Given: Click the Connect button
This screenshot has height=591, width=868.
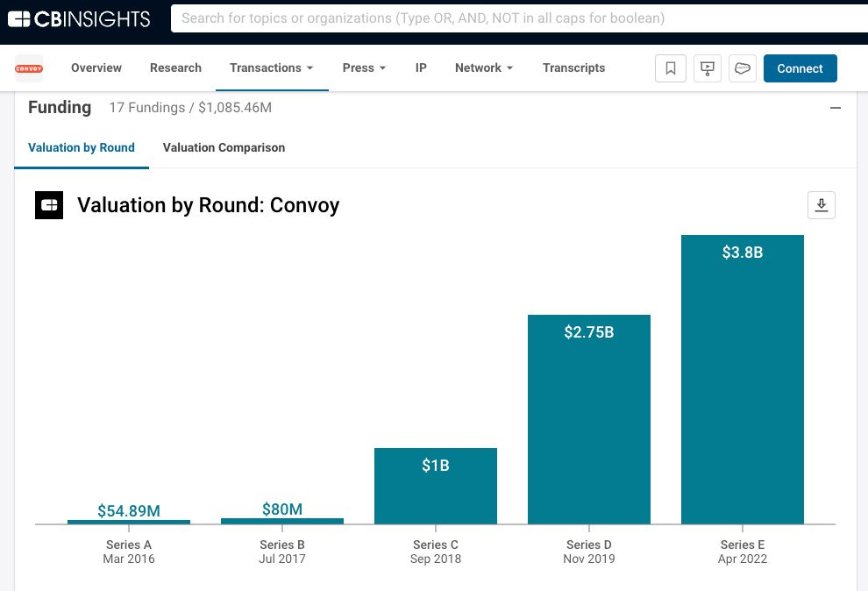Looking at the screenshot, I should (800, 68).
